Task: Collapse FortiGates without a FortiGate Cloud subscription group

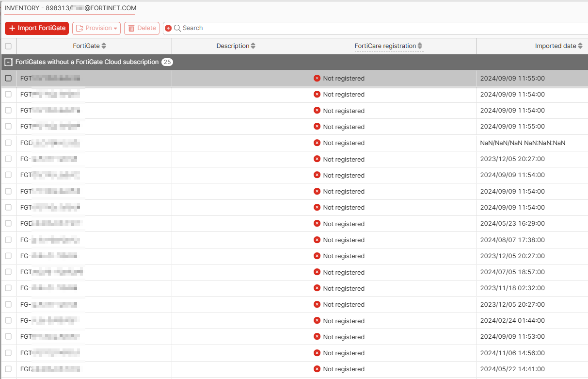Action: (x=8, y=62)
